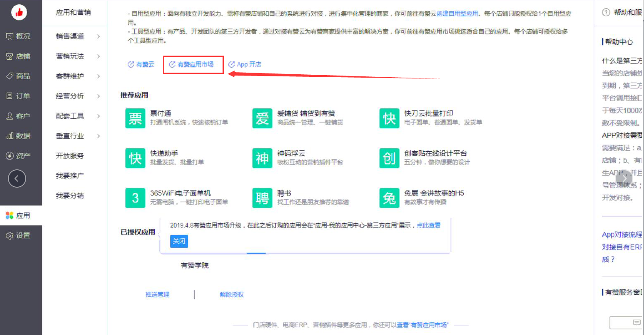The height and width of the screenshot is (335, 644).
Task: Open 客户 in left sidebar
Action: tap(19, 116)
